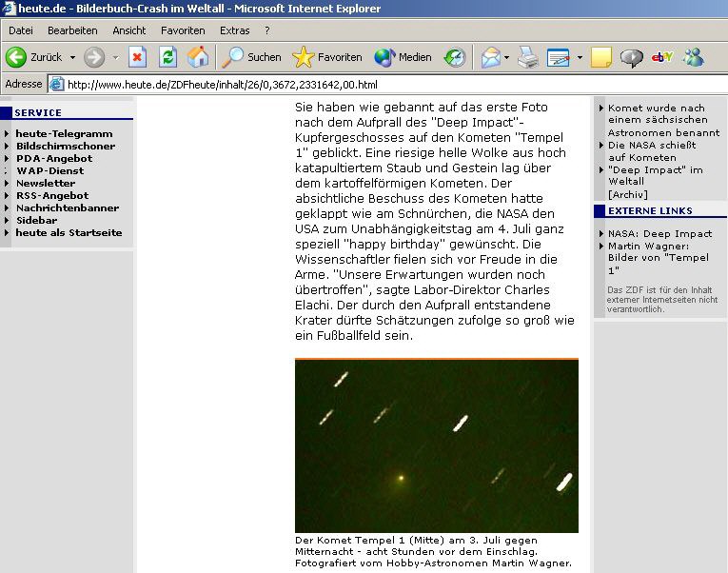Open the Datei menu
The width and height of the screenshot is (728, 573).
(x=21, y=30)
